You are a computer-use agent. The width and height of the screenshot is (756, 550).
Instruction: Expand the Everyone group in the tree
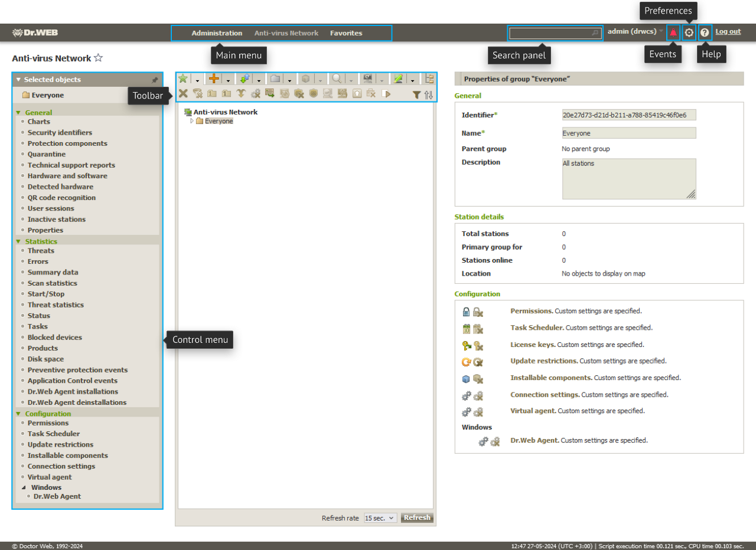191,121
